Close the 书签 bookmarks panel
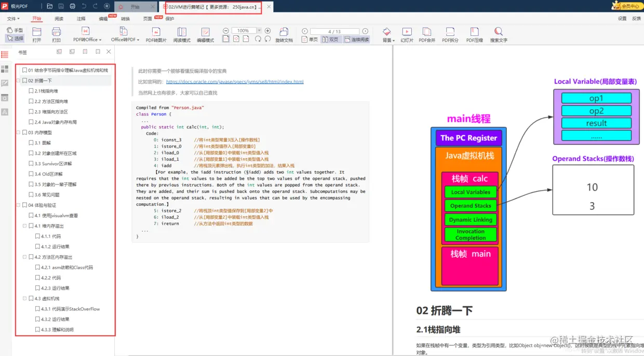The height and width of the screenshot is (356, 644). coord(109,51)
